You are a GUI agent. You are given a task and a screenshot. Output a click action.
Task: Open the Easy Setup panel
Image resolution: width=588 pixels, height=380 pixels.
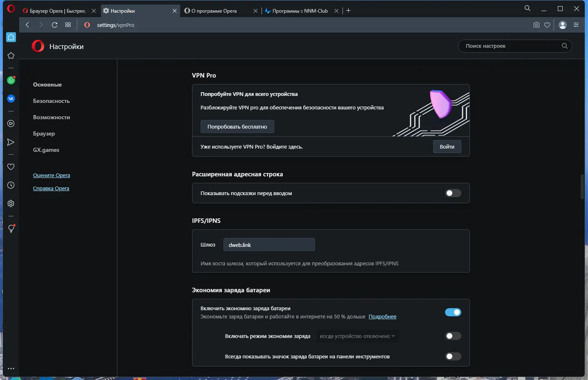pyautogui.click(x=576, y=25)
